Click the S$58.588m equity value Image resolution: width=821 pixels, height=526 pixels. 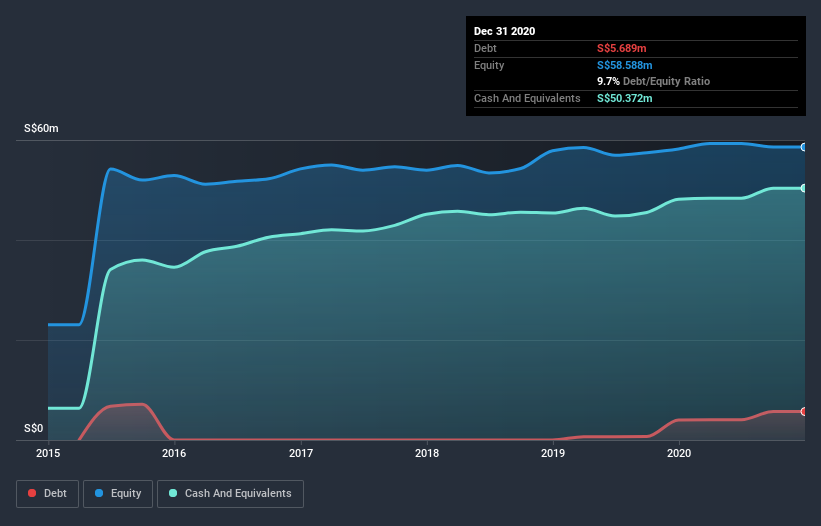625,65
